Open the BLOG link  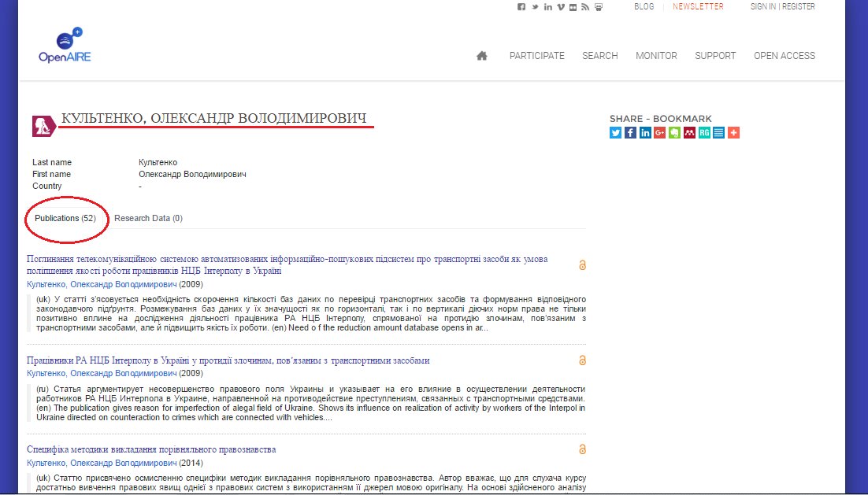pyautogui.click(x=644, y=6)
